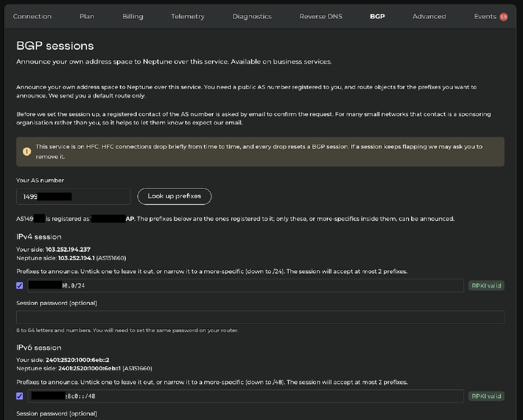Click the IPv4 address 103.252.194.237

68,249
